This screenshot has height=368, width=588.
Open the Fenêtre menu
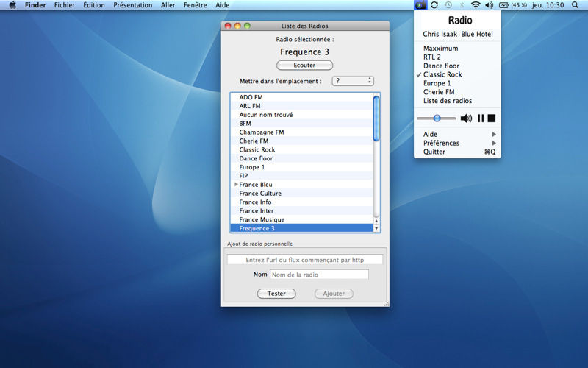(195, 5)
